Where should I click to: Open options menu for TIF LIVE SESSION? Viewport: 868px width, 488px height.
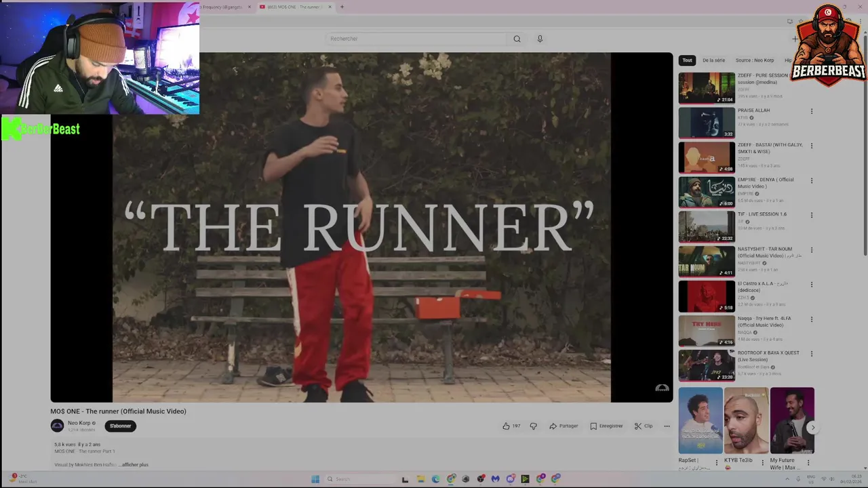pyautogui.click(x=811, y=216)
